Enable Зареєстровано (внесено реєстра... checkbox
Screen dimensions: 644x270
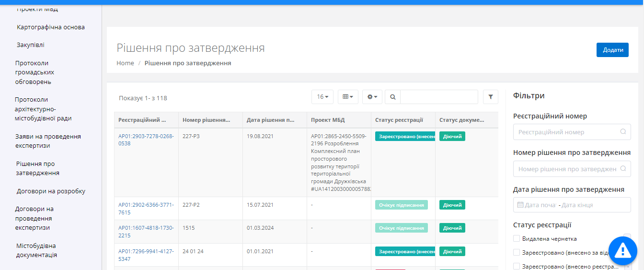517,266
